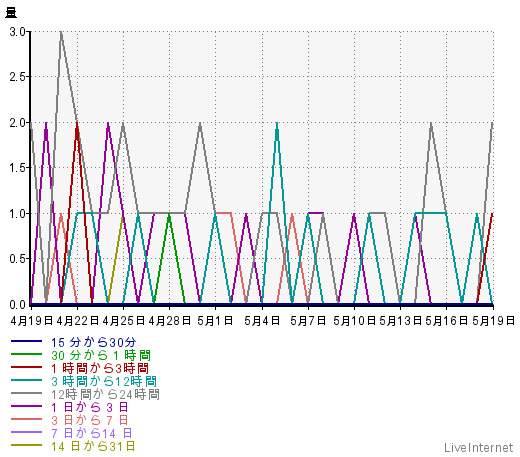Viewport: 520px width, 457px height.
Task: Click the gray legend line swatch
Action: pos(26,393)
